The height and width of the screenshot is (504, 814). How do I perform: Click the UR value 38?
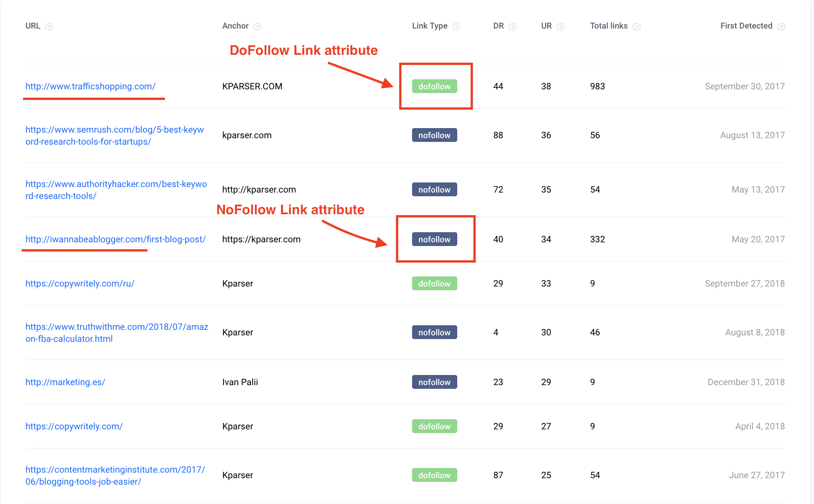(546, 86)
